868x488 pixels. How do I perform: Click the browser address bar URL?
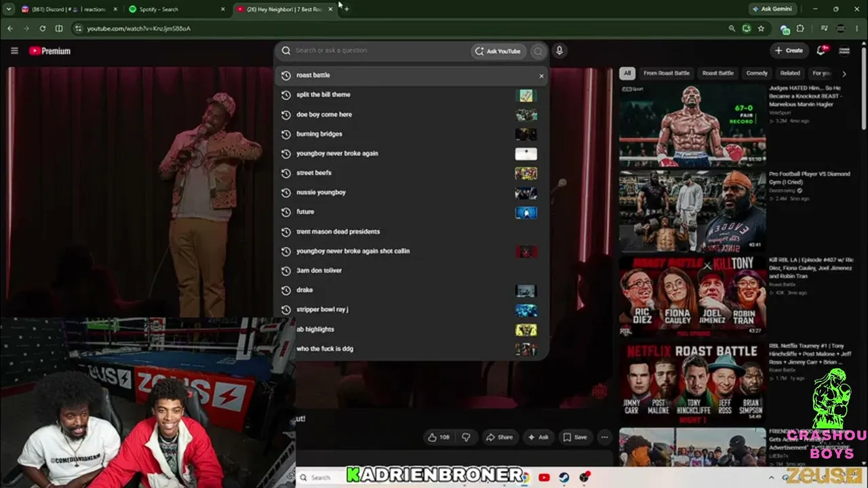(x=138, y=28)
